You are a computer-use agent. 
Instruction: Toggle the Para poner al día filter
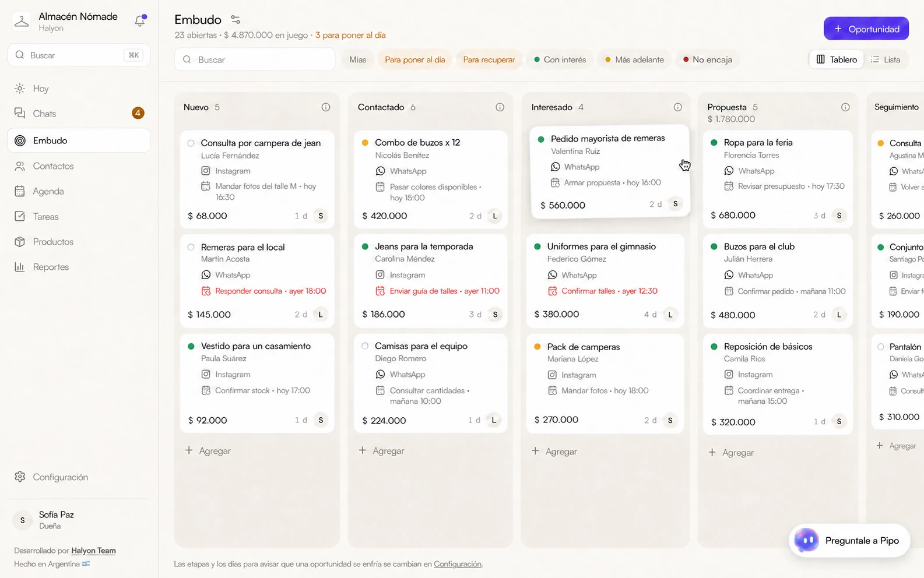(414, 59)
